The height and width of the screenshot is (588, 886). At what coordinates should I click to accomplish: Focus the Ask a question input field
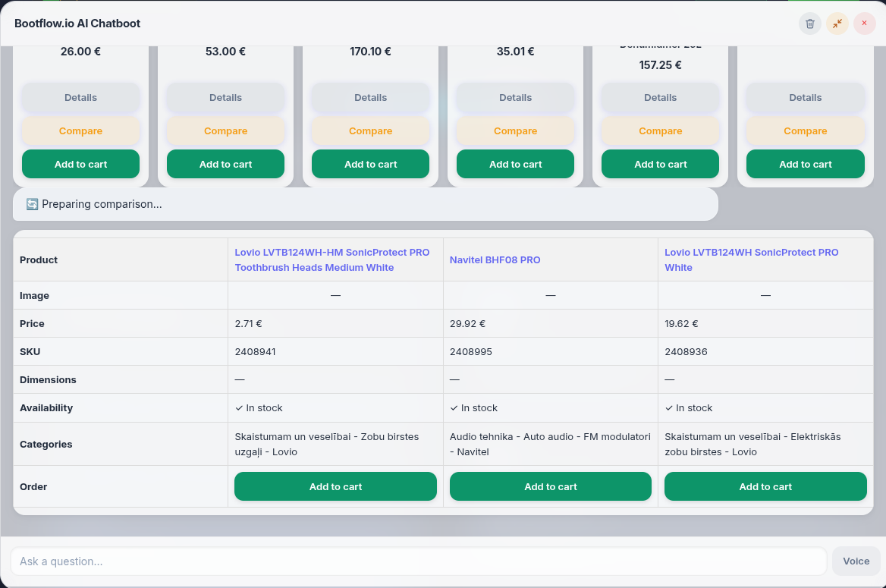coord(419,561)
